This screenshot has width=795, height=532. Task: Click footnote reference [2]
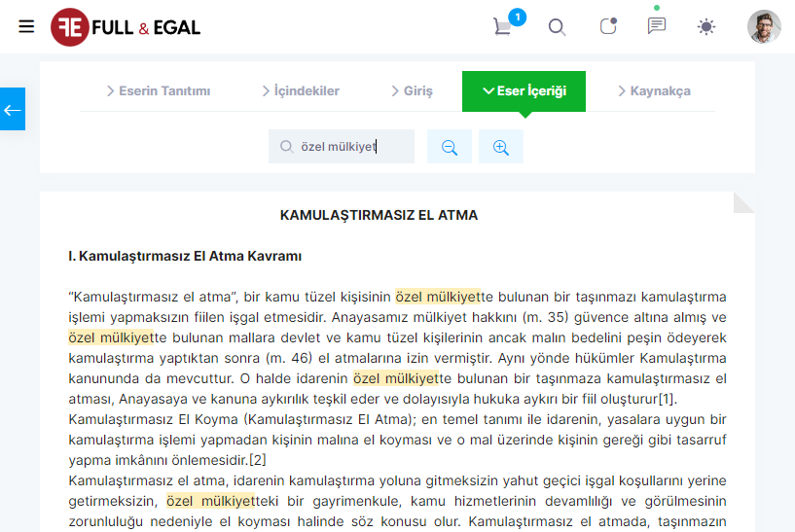click(x=258, y=460)
